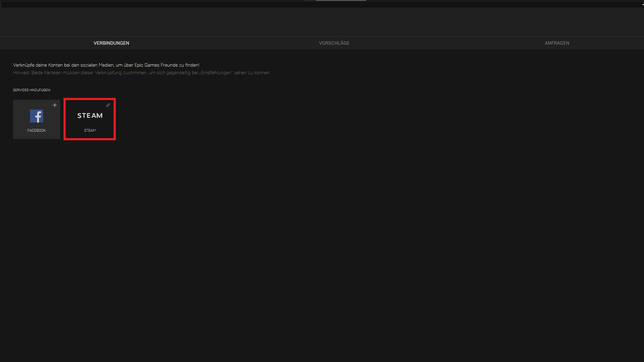Click the FACEBOOK label under the tile
This screenshot has width=644, height=362.
point(36,130)
